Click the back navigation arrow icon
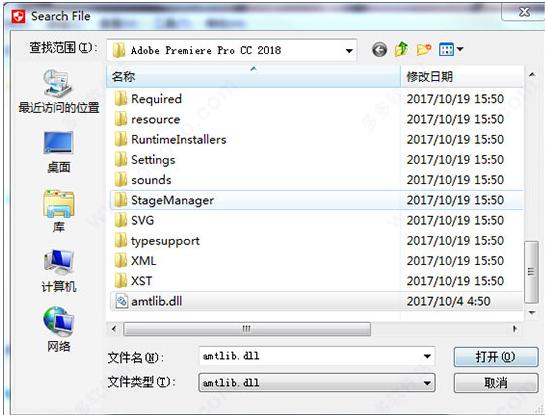This screenshot has width=545, height=415. (x=379, y=50)
